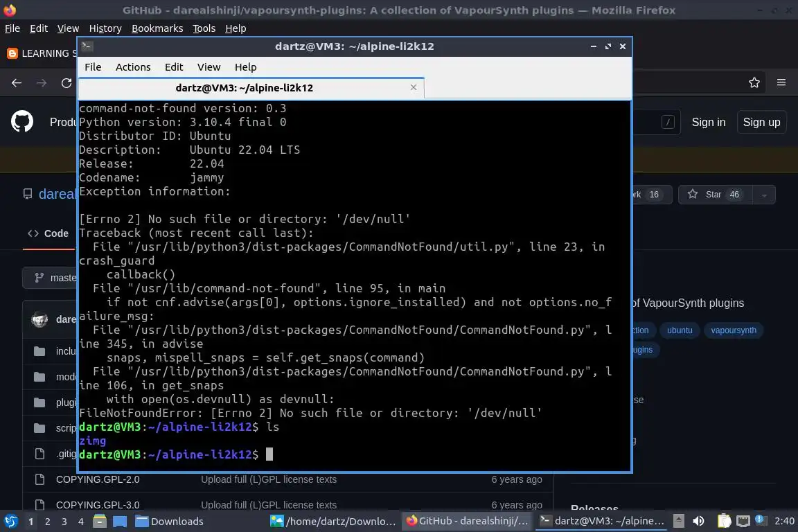Open the terminal's Edit menu
Viewport: 798px width, 532px height.
coord(174,67)
